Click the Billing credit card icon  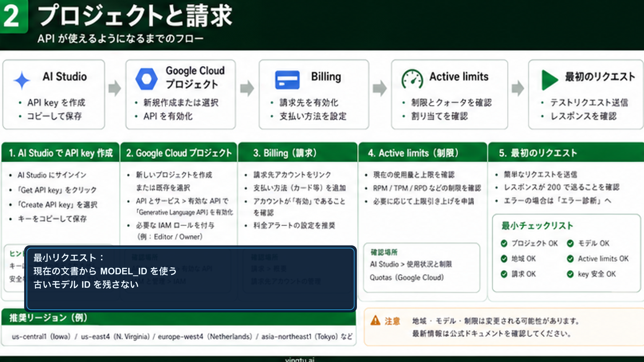click(288, 79)
